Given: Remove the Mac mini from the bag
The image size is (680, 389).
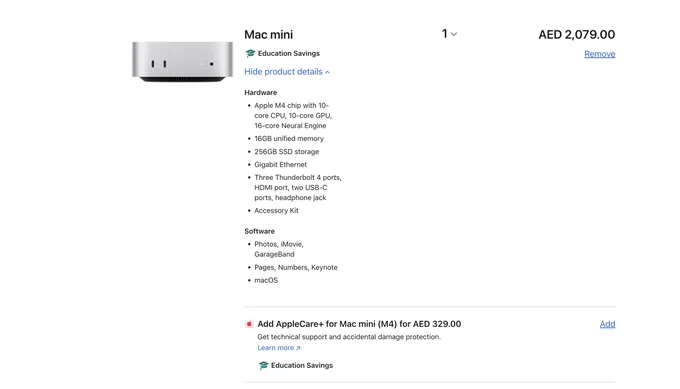Looking at the screenshot, I should click(x=599, y=54).
